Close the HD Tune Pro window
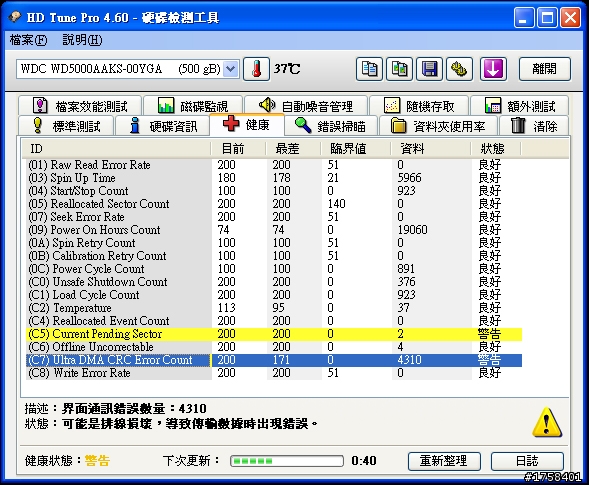Viewport: 589px width, 485px height. [x=571, y=18]
